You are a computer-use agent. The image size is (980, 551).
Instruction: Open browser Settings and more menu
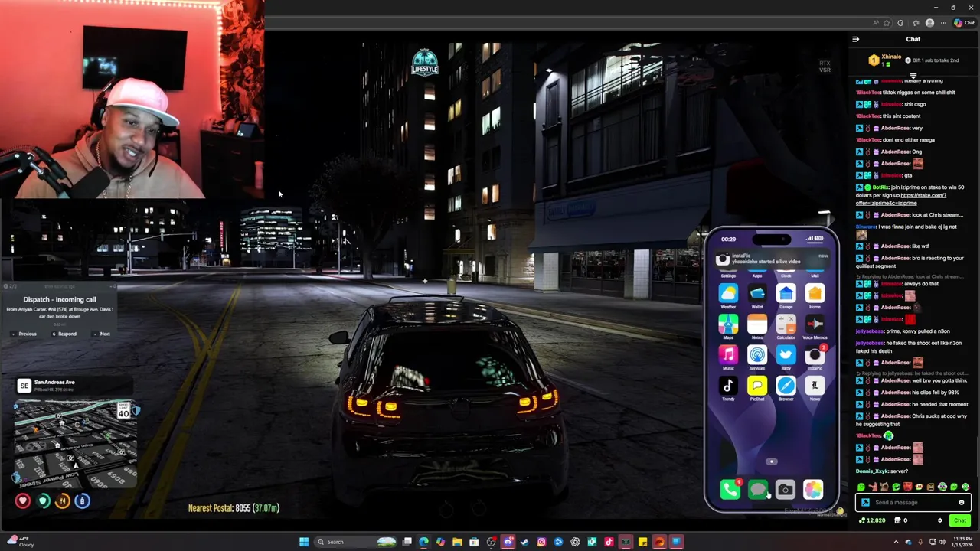click(x=944, y=23)
